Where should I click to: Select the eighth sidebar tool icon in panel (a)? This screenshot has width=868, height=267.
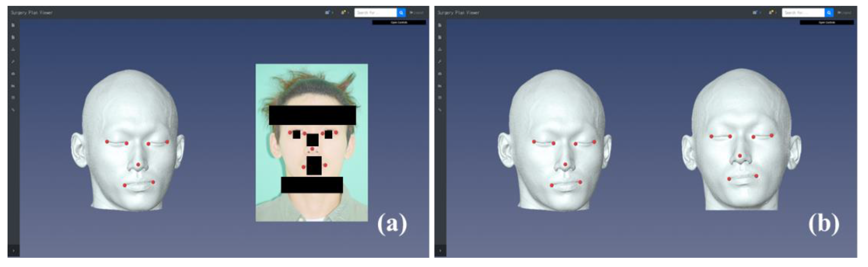[13, 110]
